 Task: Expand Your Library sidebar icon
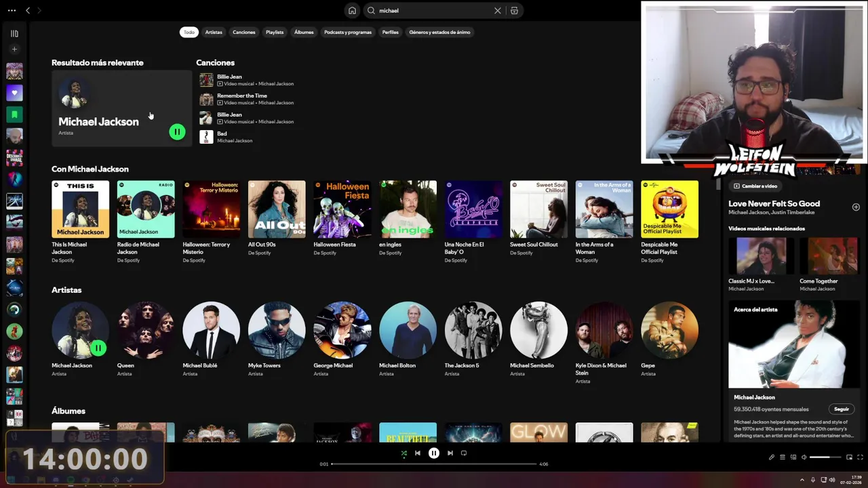tap(14, 33)
